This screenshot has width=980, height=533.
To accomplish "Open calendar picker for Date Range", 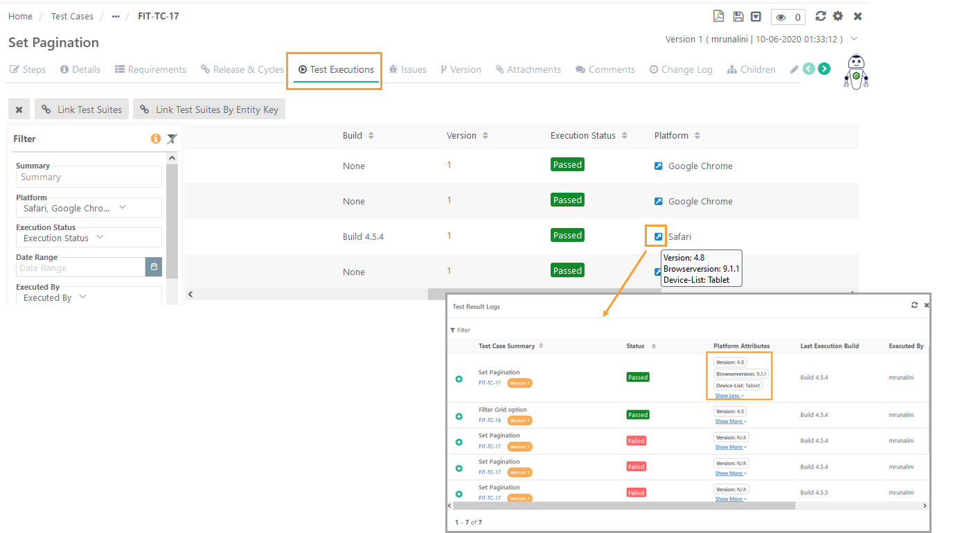I will pyautogui.click(x=154, y=267).
